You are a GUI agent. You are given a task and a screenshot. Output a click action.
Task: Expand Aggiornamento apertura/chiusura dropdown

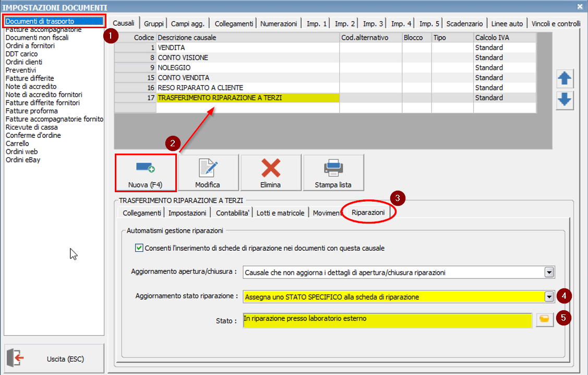[x=548, y=272]
